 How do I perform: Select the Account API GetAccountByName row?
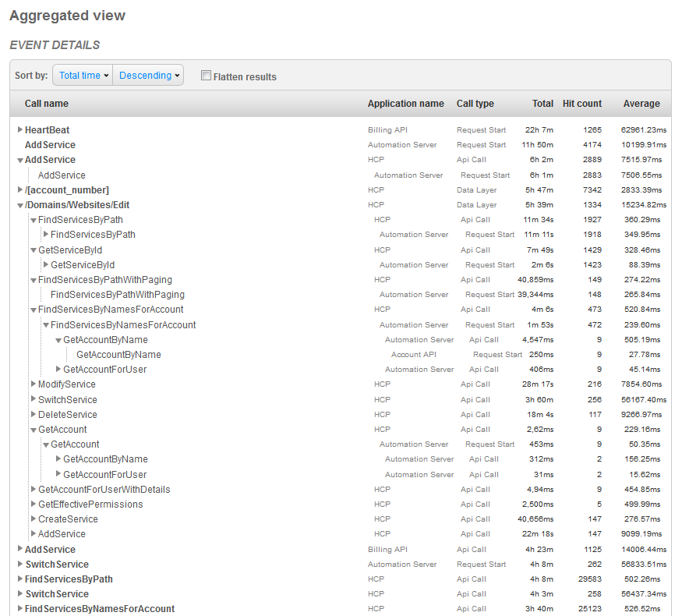(341, 355)
